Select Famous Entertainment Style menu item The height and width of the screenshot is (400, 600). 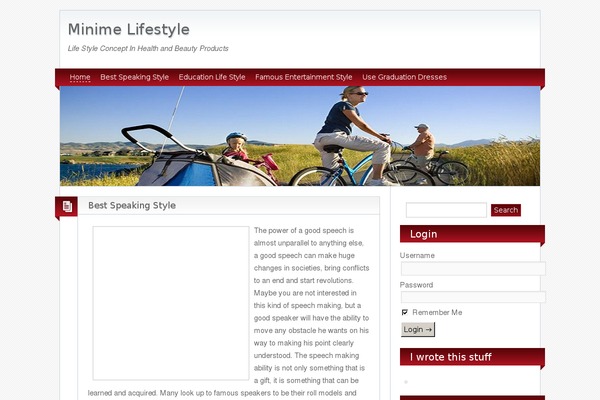point(304,77)
